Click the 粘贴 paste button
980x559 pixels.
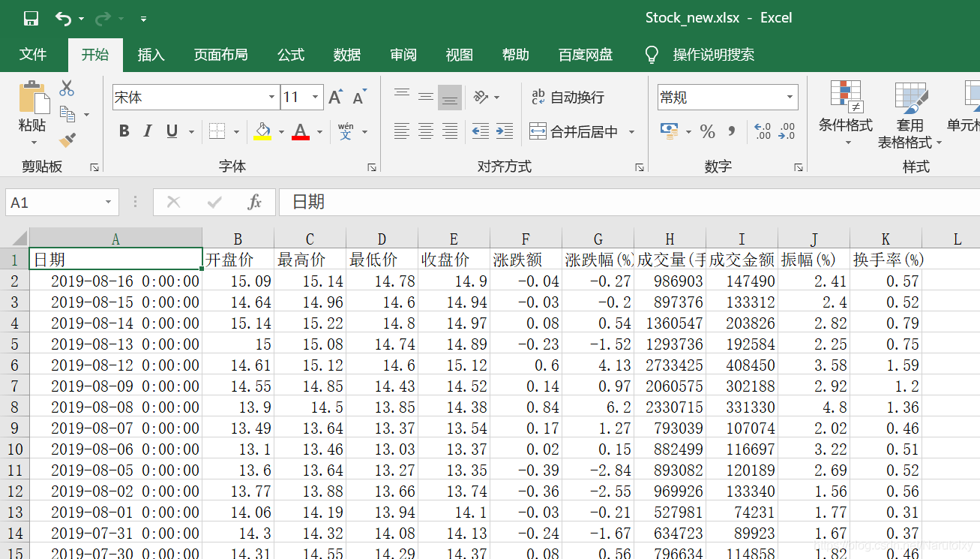pyautogui.click(x=33, y=107)
